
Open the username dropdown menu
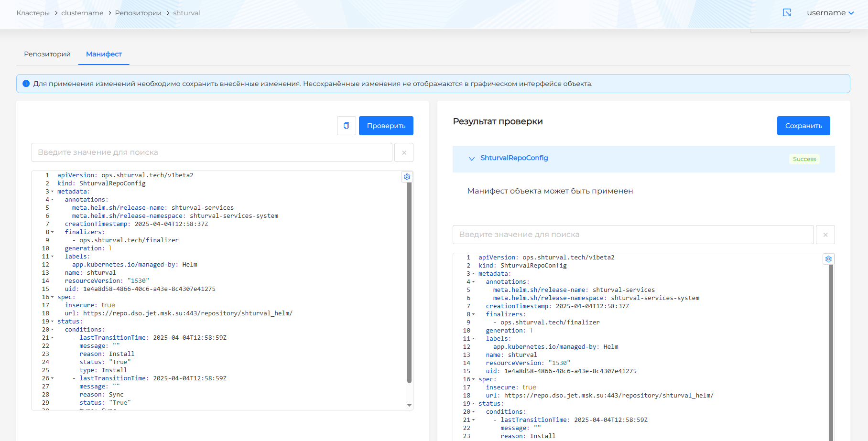[830, 13]
